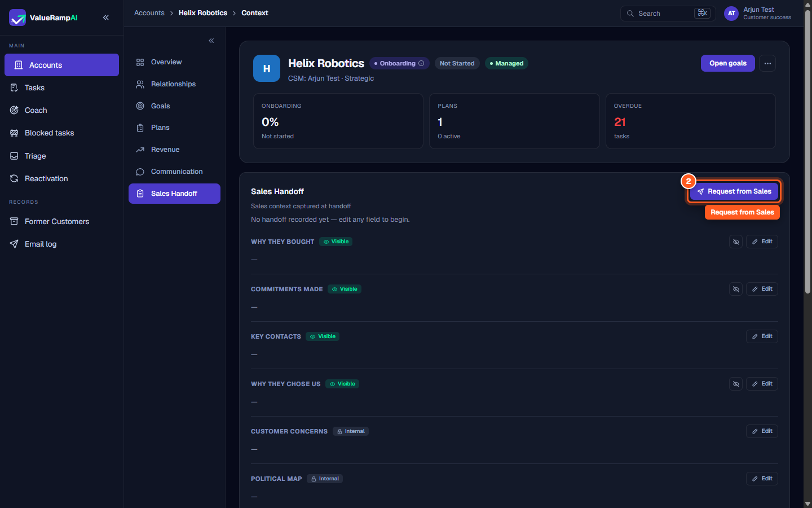The image size is (812, 508).
Task: Click the Plans stat card
Action: [514, 121]
